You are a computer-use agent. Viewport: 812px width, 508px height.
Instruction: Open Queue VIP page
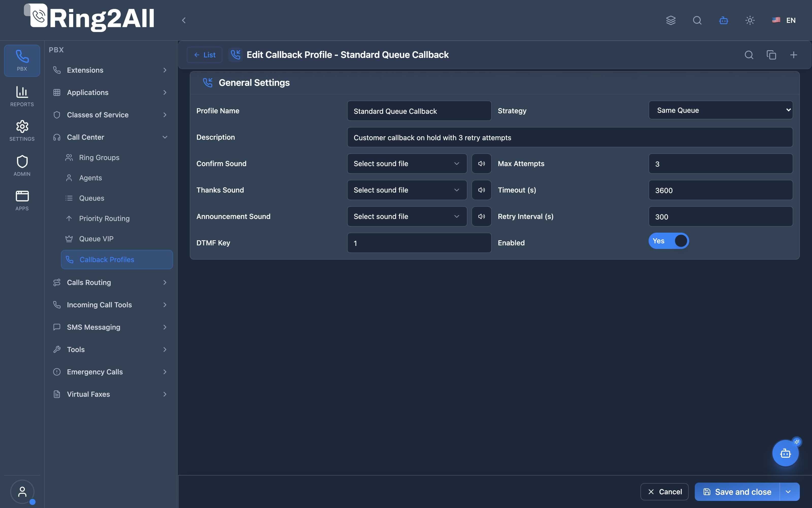[x=117, y=239]
